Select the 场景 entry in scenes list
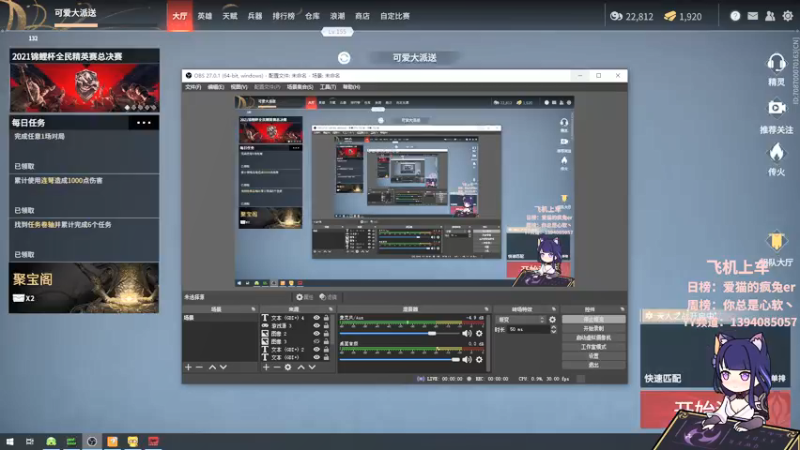The width and height of the screenshot is (800, 450). pos(220,318)
